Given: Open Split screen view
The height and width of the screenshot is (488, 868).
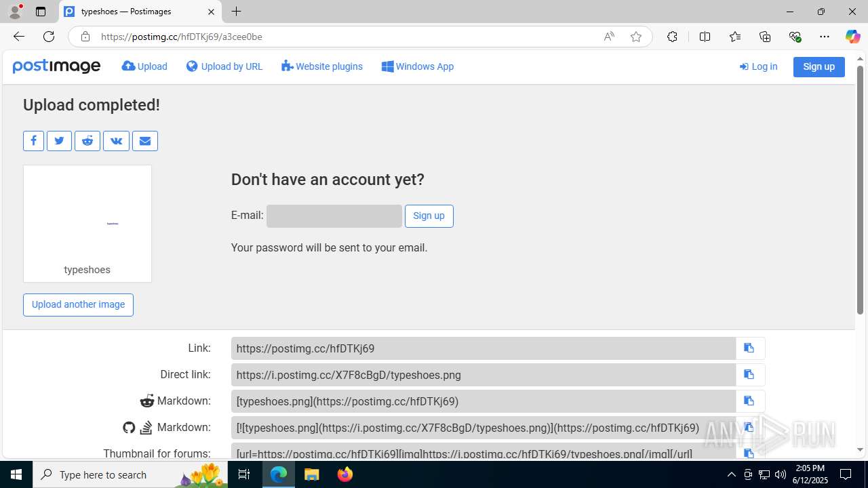Looking at the screenshot, I should pos(705,37).
